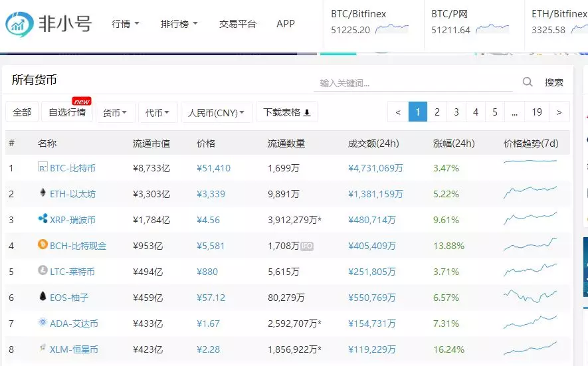Click the grey LTC coin icon
This screenshot has height=366, width=588.
(43, 270)
